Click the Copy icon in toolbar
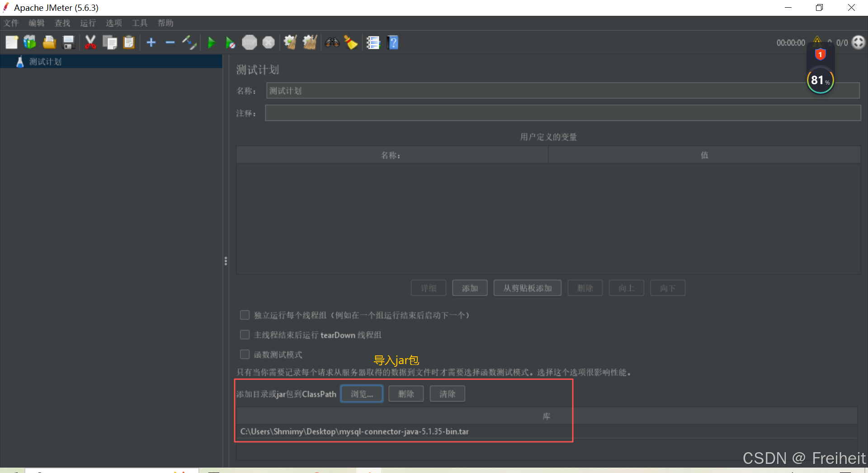868x473 pixels. 109,43
